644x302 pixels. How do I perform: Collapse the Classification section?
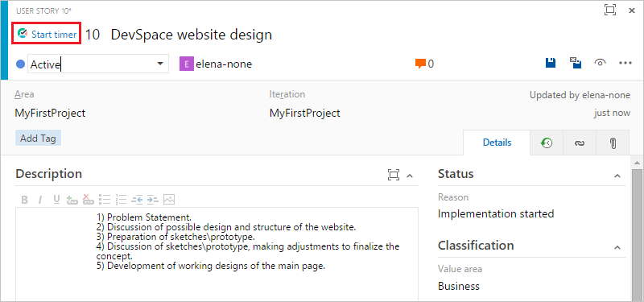coord(617,247)
